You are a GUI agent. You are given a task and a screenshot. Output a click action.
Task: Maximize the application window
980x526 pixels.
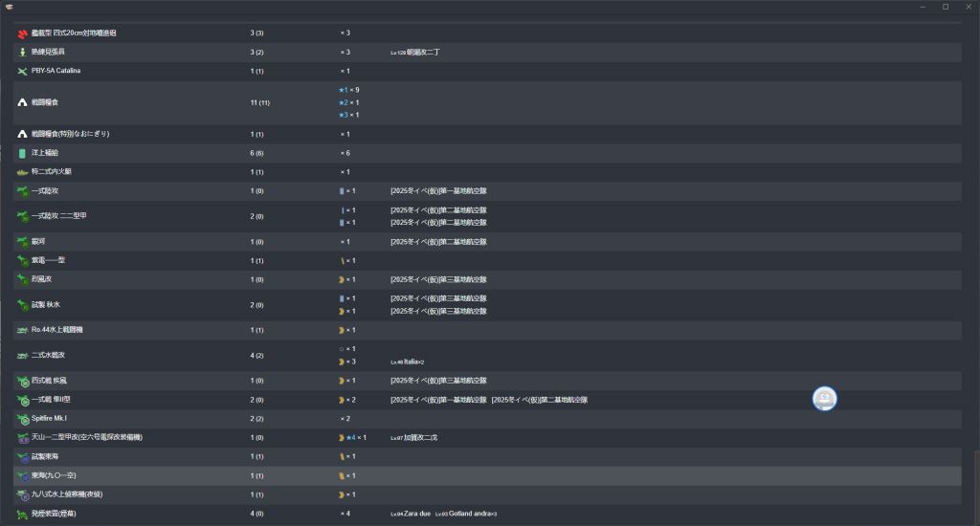pos(946,7)
